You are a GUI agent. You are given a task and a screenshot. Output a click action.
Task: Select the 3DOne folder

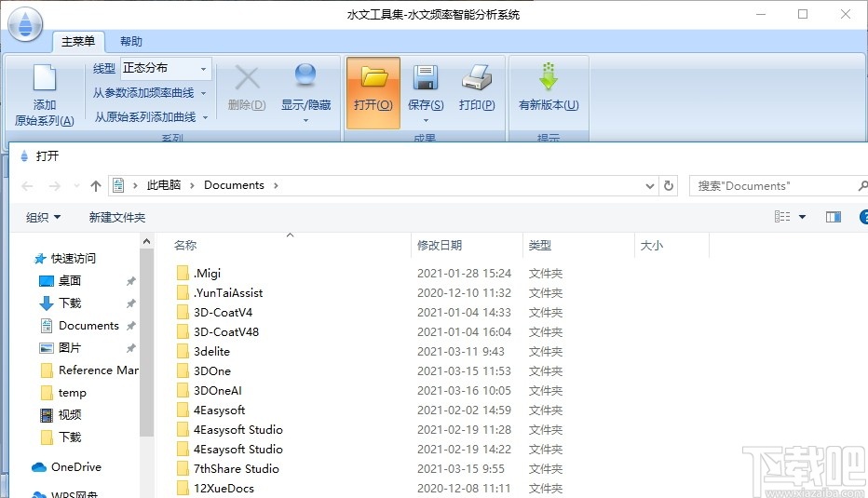click(204, 371)
